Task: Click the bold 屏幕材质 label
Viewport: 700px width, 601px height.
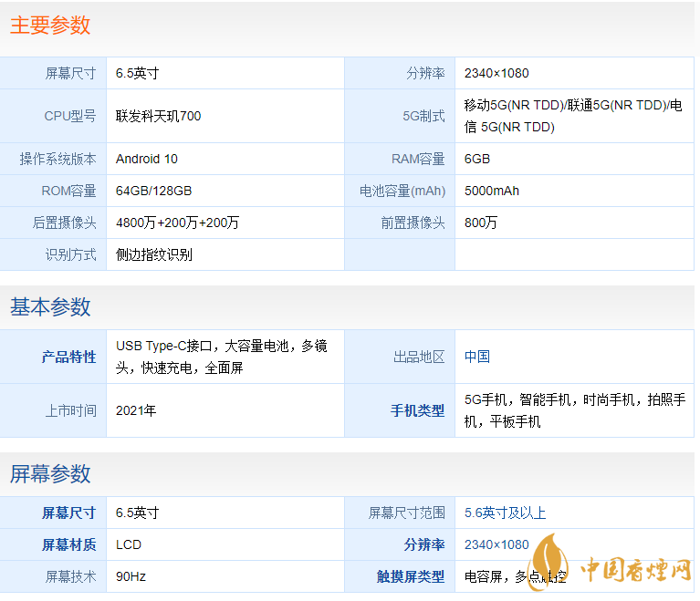Action: tap(68, 544)
